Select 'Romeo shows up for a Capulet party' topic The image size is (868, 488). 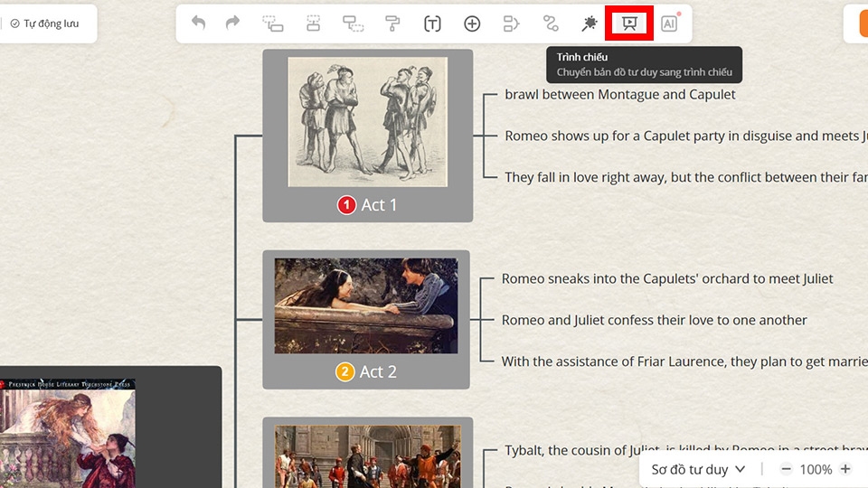[x=686, y=136]
